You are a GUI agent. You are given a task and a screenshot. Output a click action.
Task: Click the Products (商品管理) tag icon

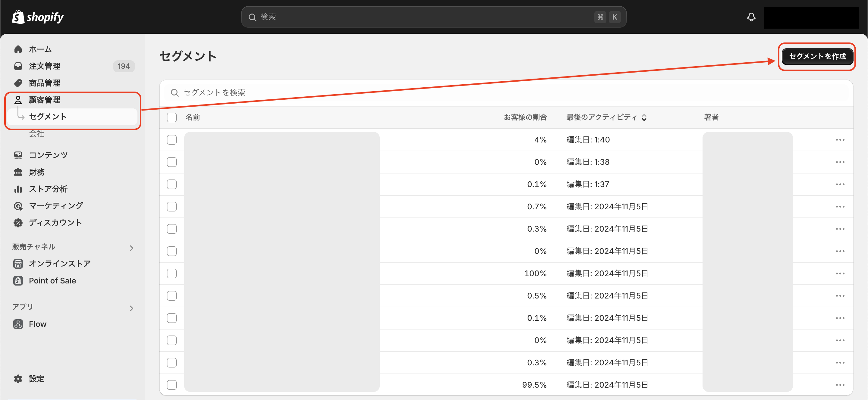[x=18, y=83]
